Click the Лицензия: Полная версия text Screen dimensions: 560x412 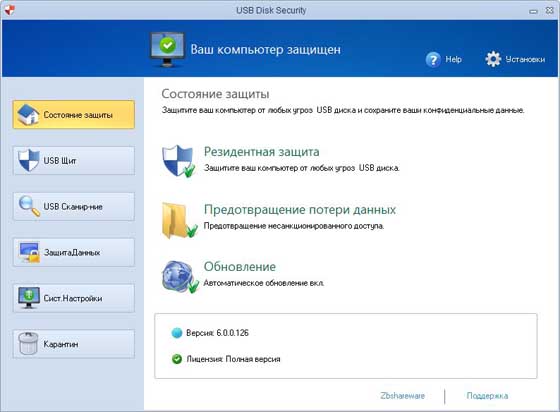233,359
